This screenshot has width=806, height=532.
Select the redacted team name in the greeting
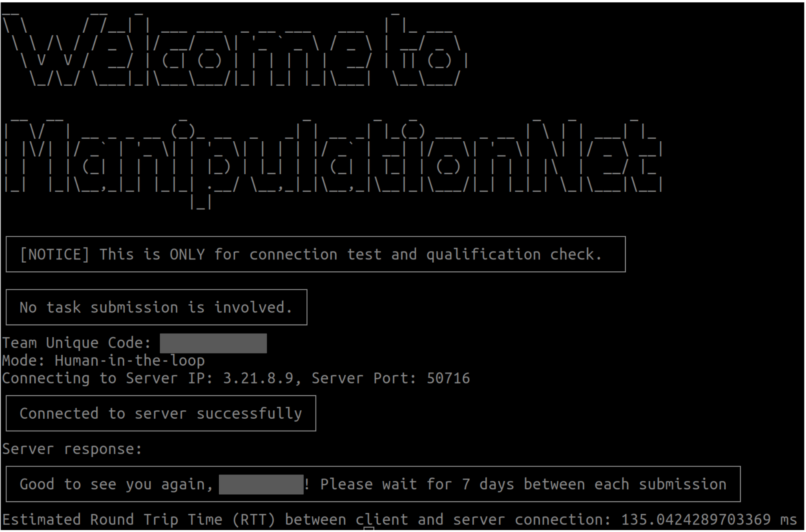(261, 485)
